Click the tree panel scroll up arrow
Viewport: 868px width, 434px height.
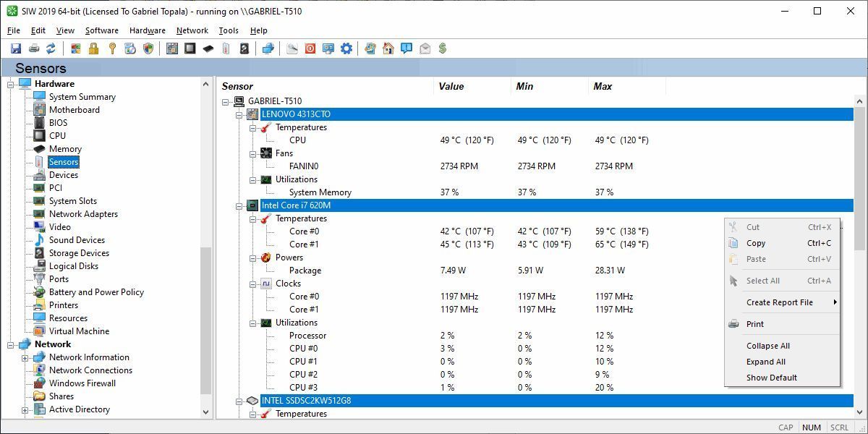pos(206,84)
